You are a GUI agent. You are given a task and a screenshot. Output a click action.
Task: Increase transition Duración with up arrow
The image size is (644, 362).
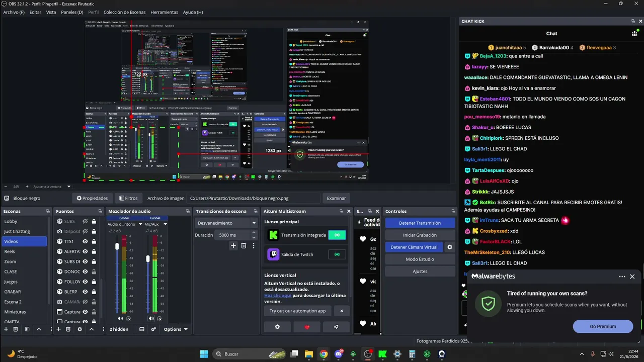254,233
